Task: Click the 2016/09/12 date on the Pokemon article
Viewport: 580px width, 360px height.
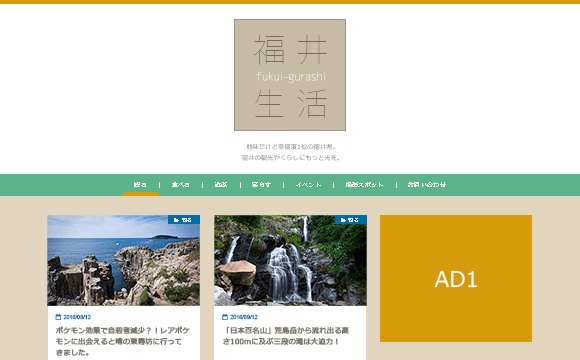Action: coord(77,317)
